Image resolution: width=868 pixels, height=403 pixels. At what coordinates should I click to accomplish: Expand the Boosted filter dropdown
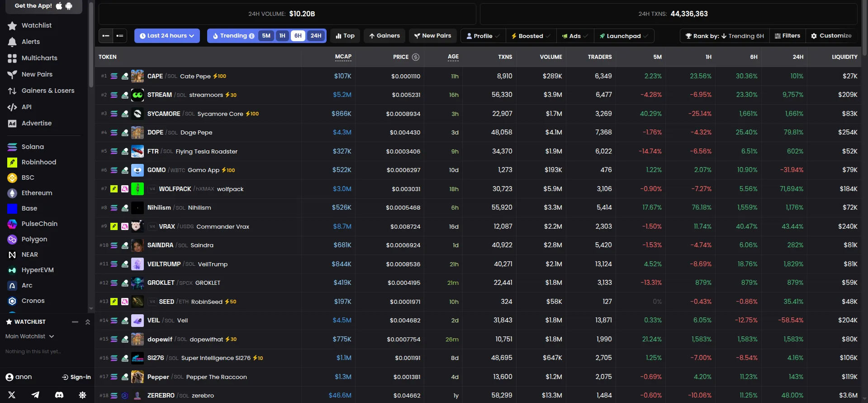(x=531, y=36)
